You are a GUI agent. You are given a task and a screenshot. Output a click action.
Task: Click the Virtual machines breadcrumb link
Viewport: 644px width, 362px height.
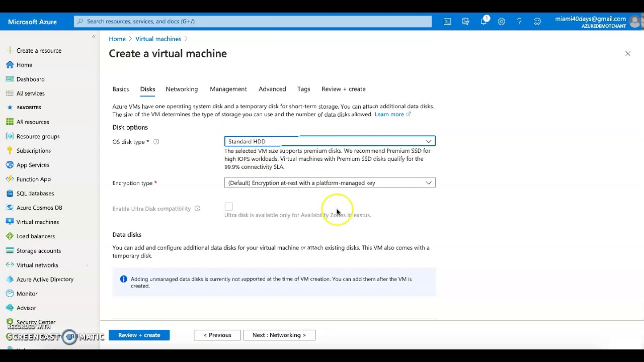tap(158, 39)
